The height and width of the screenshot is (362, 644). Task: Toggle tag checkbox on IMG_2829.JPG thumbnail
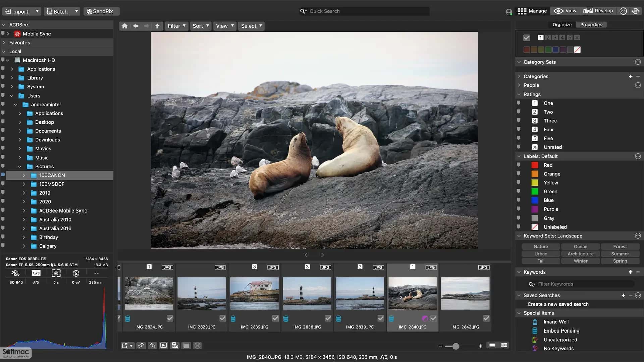tap(223, 318)
